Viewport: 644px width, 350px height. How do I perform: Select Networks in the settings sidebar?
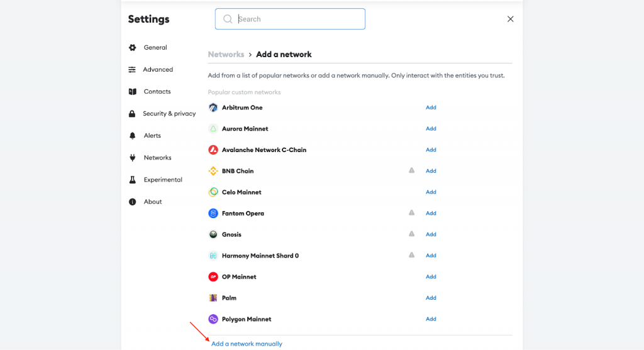tap(157, 158)
